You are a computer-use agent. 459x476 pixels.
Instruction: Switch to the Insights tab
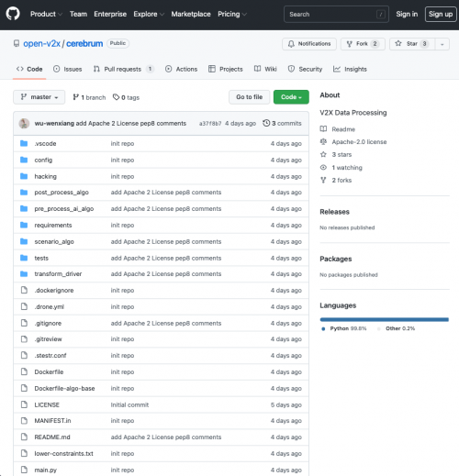point(350,69)
